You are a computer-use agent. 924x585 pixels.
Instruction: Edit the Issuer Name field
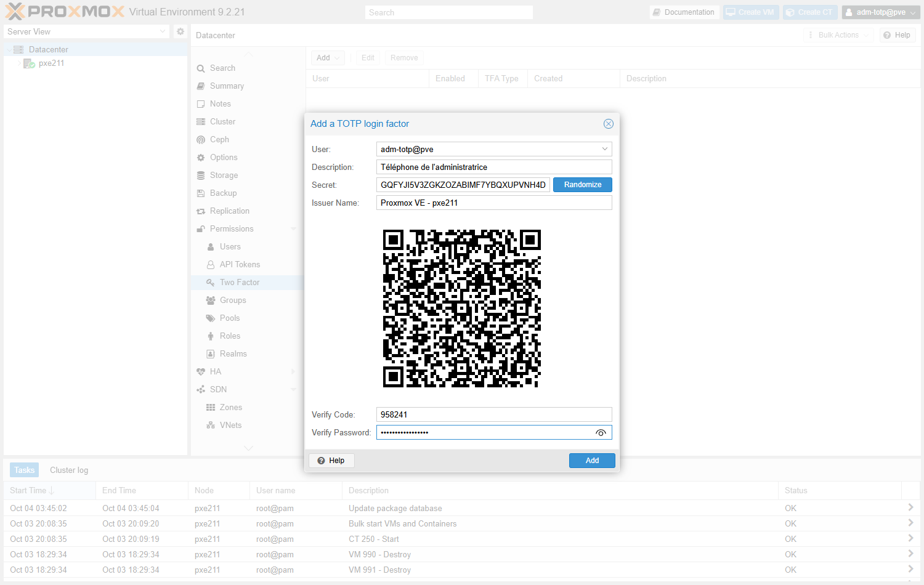click(x=494, y=203)
